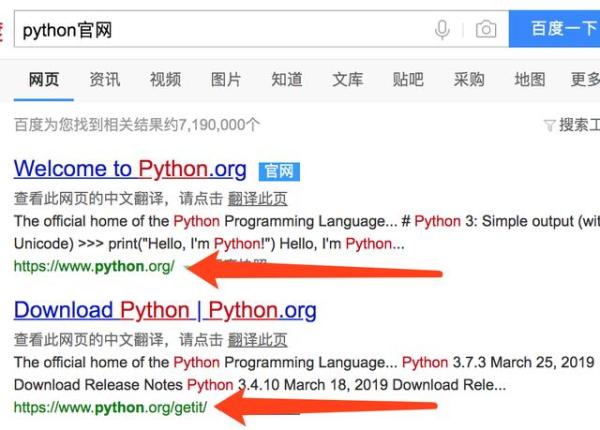Click the https://www.python.org/getit/ green URL

pos(110,407)
